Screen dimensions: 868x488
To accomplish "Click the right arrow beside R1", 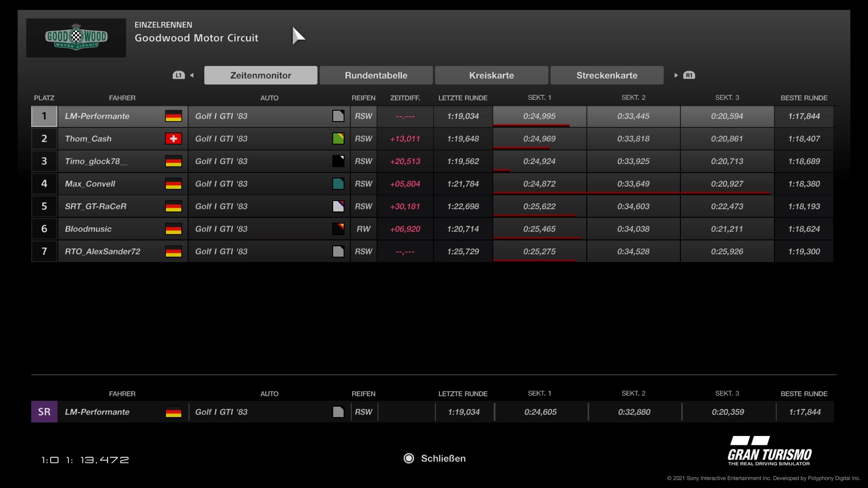I will [676, 75].
